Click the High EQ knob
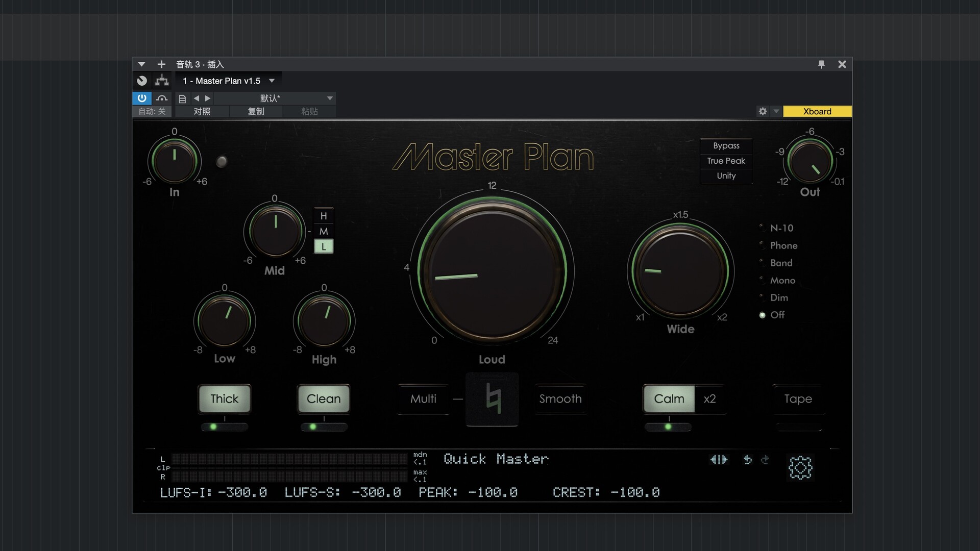Image resolution: width=980 pixels, height=551 pixels. (324, 321)
